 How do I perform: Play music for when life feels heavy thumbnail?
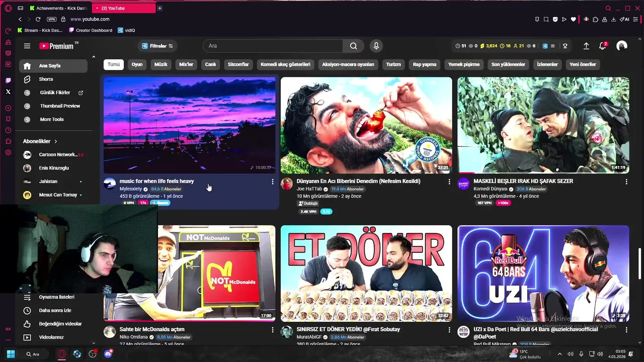tap(190, 125)
